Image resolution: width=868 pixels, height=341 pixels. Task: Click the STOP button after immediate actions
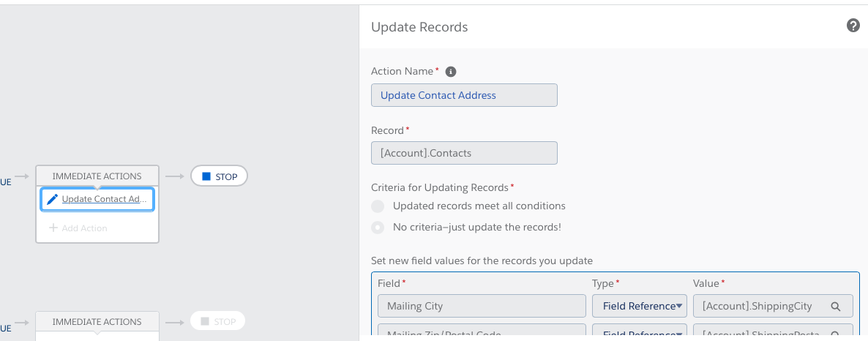[x=220, y=176]
